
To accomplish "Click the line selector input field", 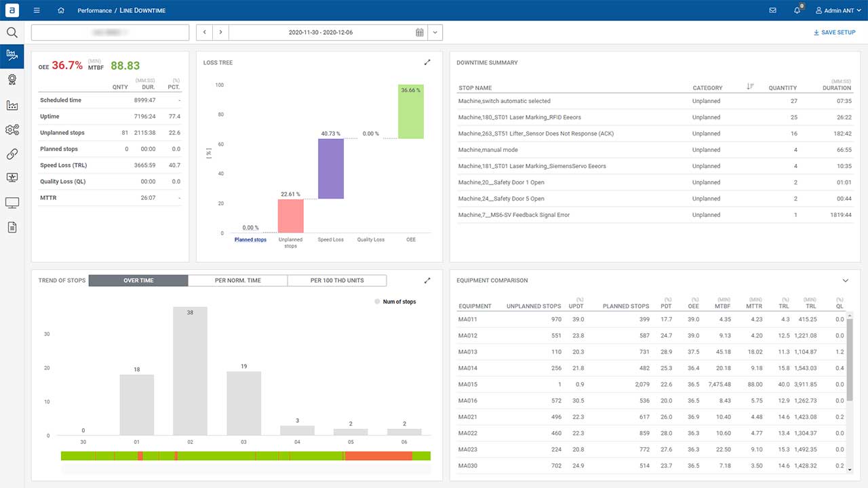I will (110, 33).
